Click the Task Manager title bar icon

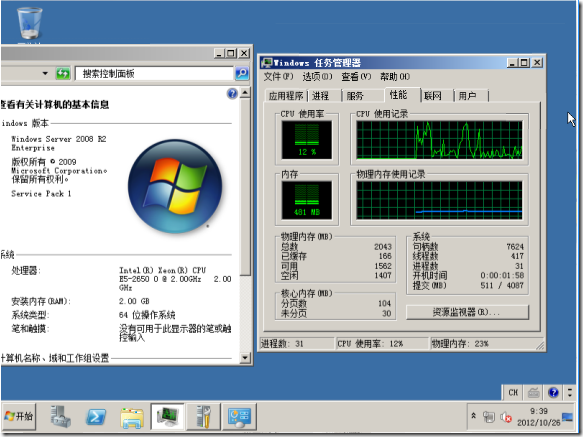tap(267, 62)
